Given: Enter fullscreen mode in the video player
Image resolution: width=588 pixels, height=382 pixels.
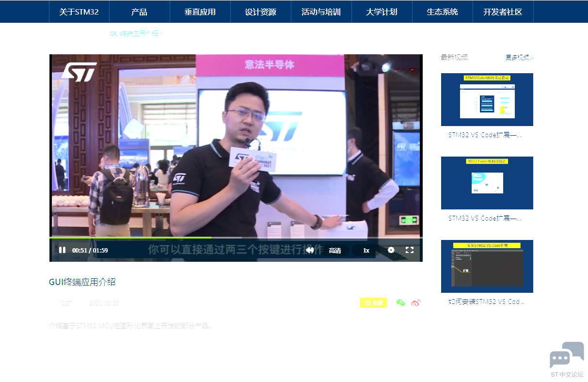Looking at the screenshot, I should [x=410, y=250].
